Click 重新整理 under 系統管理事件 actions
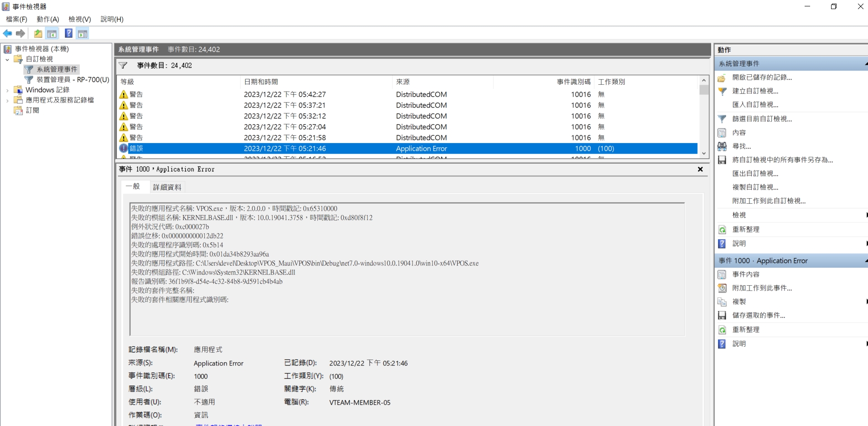Viewport: 868px width, 426px height. tap(746, 230)
